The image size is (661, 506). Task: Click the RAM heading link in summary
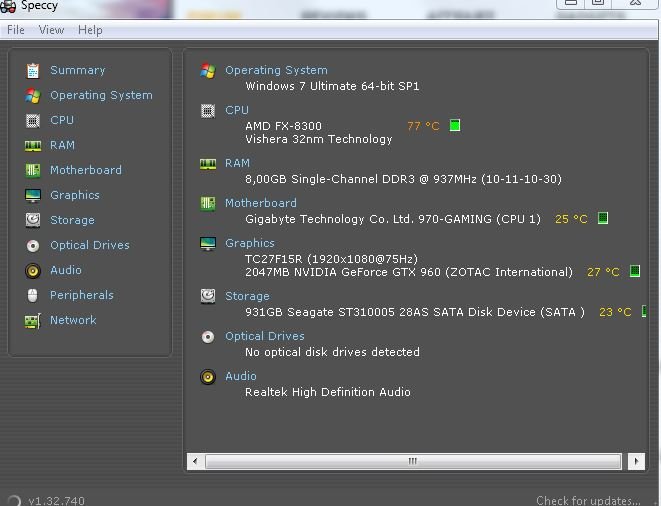237,164
